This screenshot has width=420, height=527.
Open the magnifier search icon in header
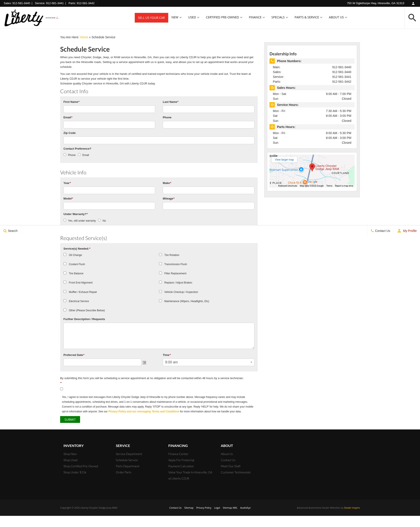(x=412, y=18)
